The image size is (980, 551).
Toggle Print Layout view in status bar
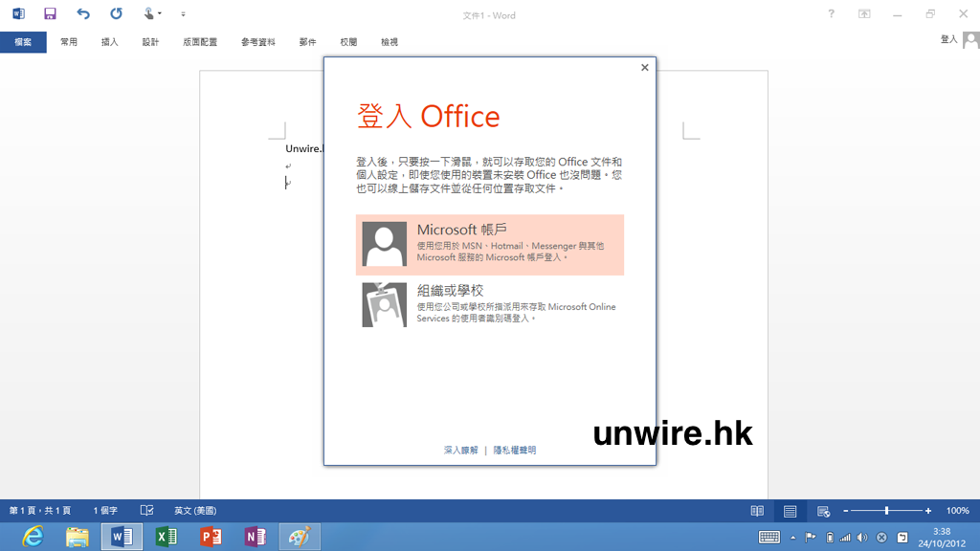(790, 511)
